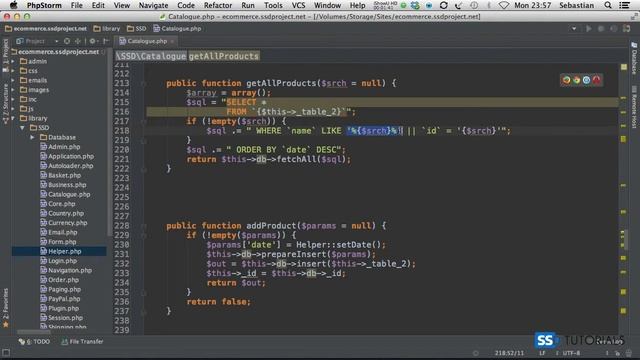Viewport: 640px width, 360px height.
Task: Expand the Database folder
Action: click(x=32, y=137)
